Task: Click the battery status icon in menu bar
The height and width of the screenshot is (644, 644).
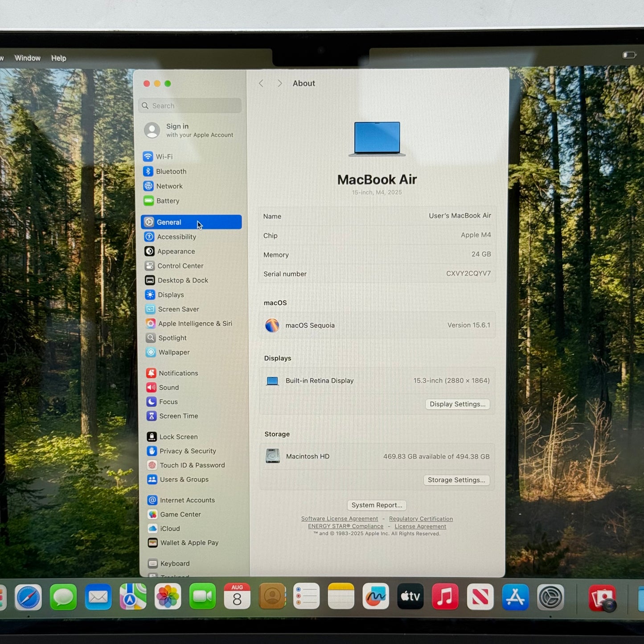Action: 629,55
